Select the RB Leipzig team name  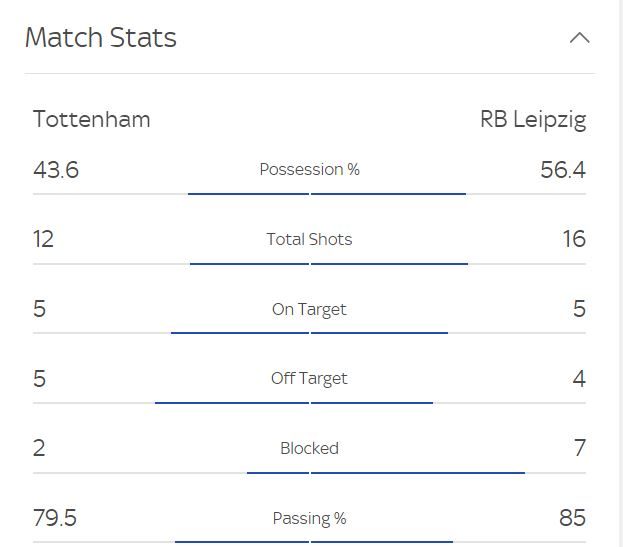[533, 120]
